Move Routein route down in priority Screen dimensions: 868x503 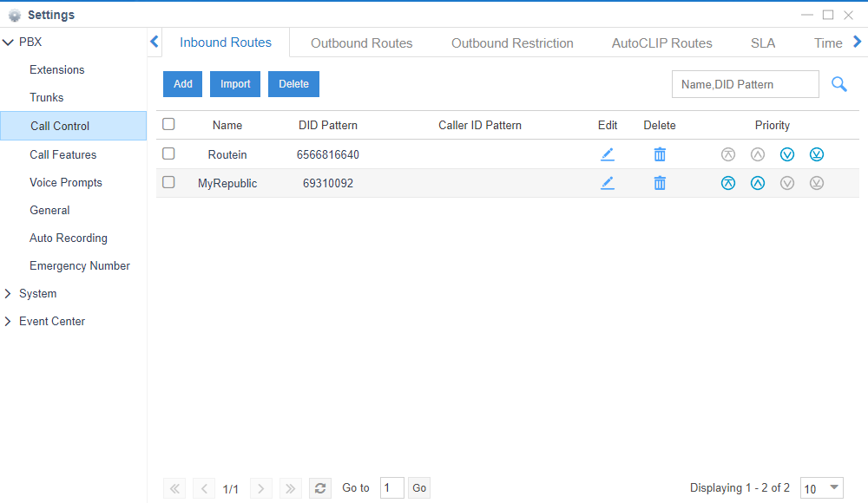(x=787, y=154)
